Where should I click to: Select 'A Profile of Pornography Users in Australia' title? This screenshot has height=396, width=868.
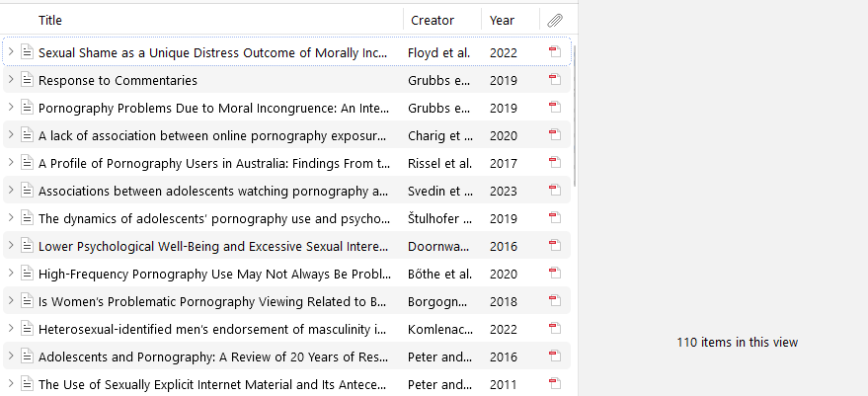click(214, 163)
